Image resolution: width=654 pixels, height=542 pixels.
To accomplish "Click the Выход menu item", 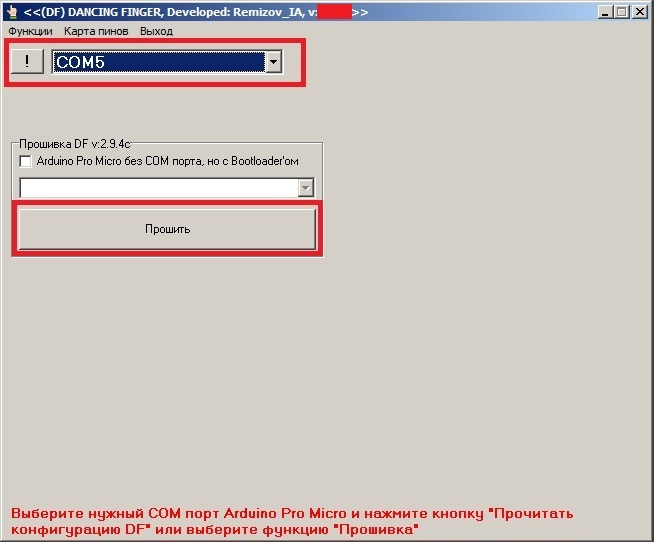I will [x=156, y=31].
